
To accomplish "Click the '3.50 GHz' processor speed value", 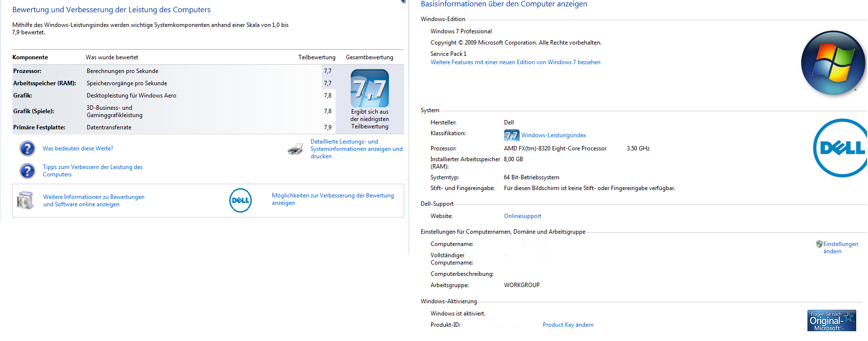I will [638, 148].
